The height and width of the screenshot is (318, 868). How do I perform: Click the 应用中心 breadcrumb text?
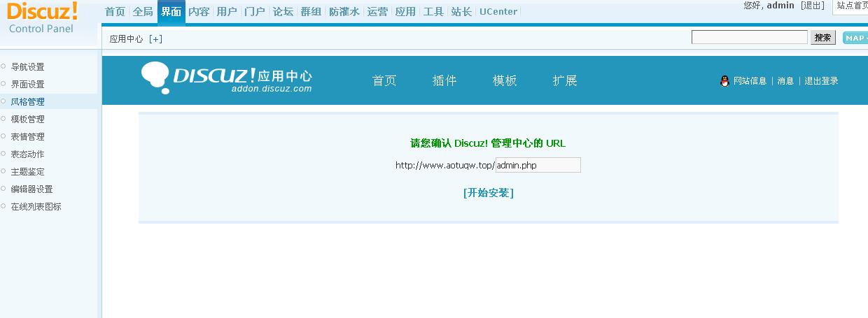pos(126,39)
